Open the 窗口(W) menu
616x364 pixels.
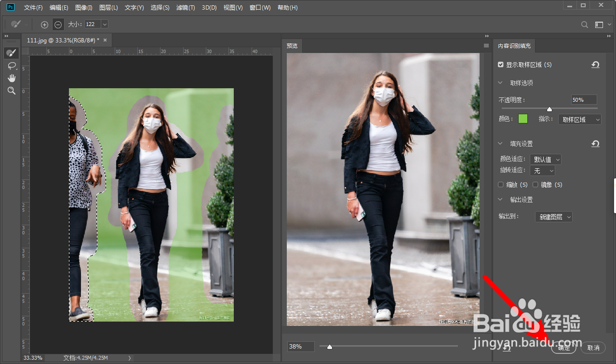(x=260, y=8)
